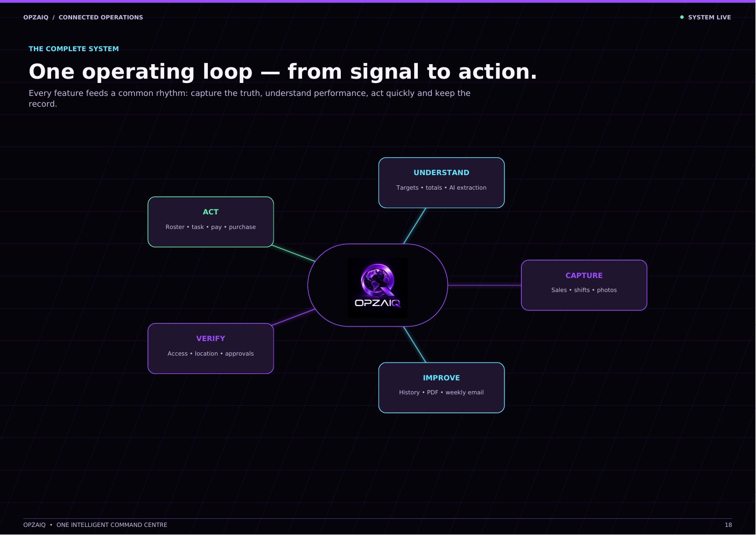The image size is (756, 535).
Task: Click the subtitle paragraph about common rhythm
Action: [249, 99]
